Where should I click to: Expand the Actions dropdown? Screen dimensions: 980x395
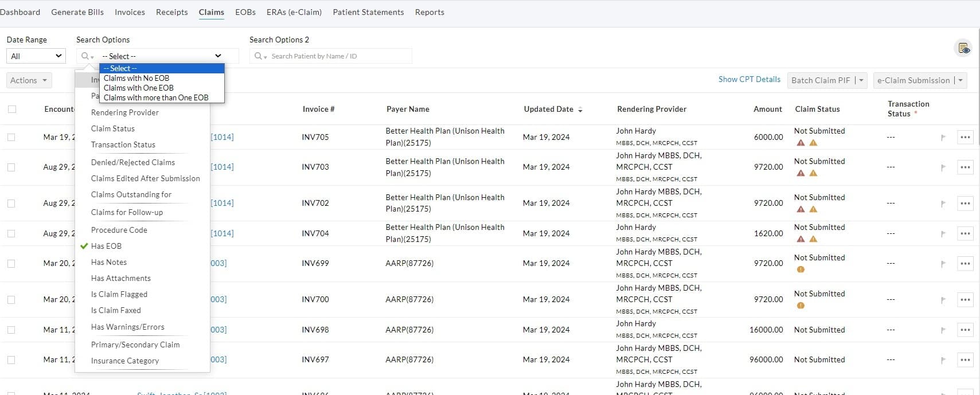coord(29,80)
